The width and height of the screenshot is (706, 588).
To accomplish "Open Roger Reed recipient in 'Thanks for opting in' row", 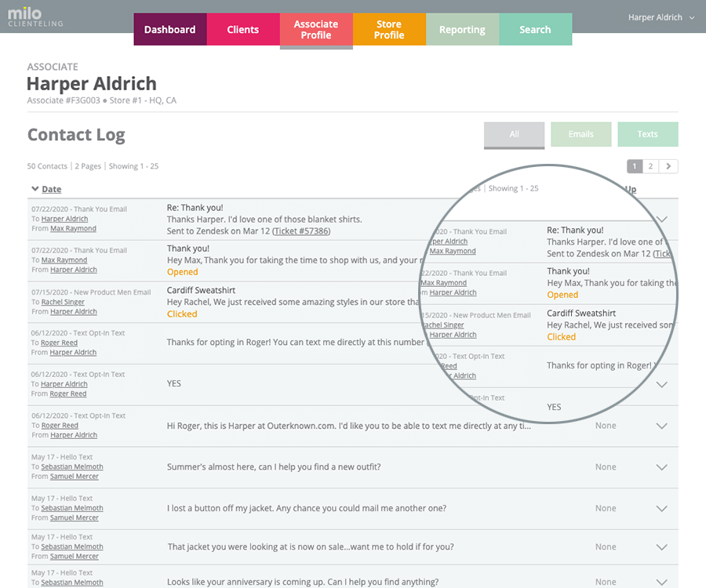I will [59, 343].
